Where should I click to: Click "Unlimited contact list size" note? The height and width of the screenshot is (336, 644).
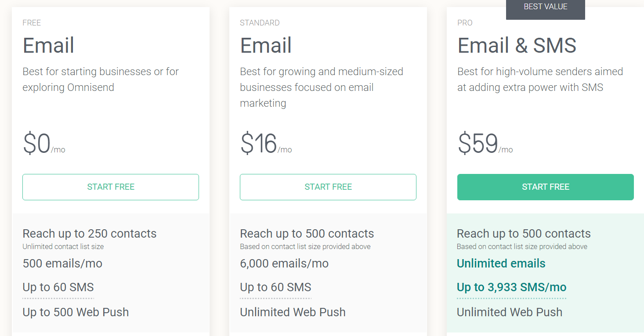point(63,247)
